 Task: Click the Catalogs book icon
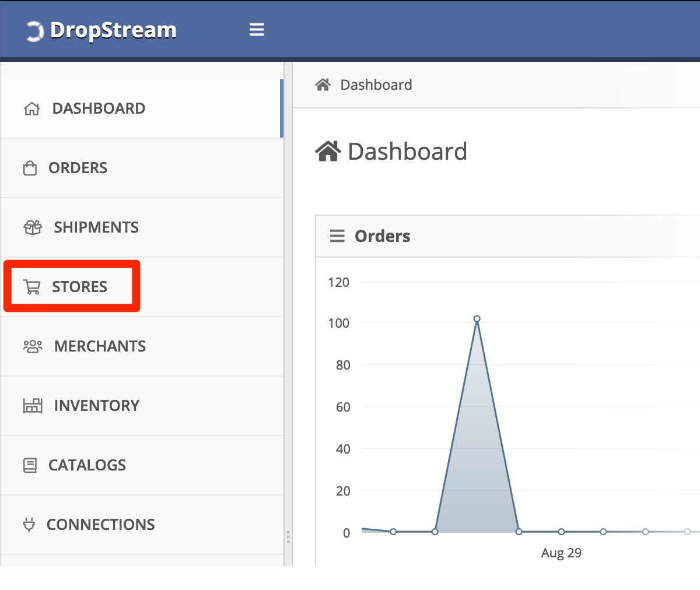[30, 465]
